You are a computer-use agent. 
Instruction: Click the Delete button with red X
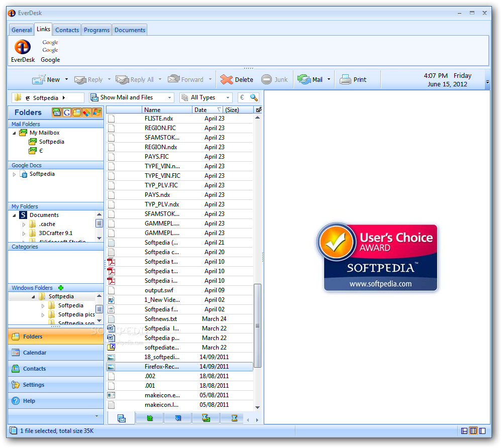(x=237, y=79)
